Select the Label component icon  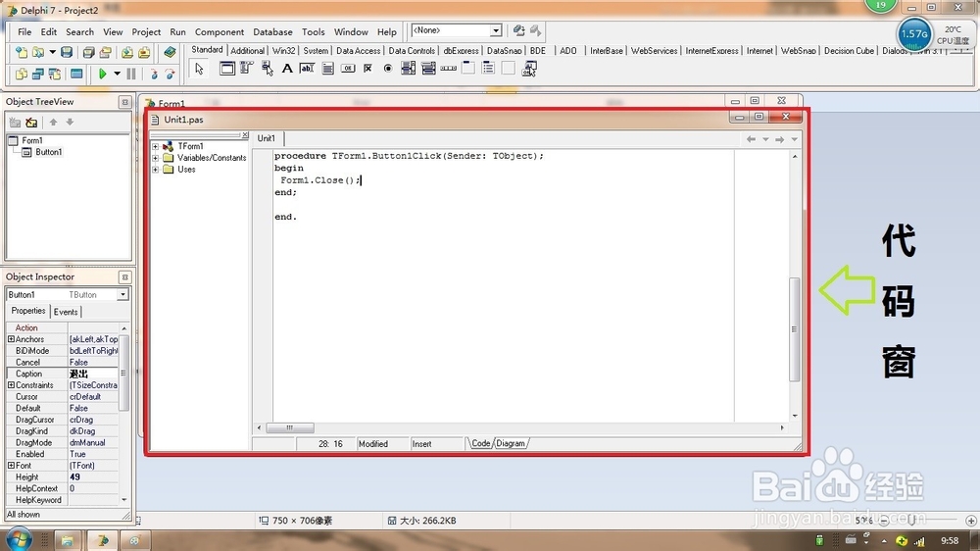(x=287, y=69)
